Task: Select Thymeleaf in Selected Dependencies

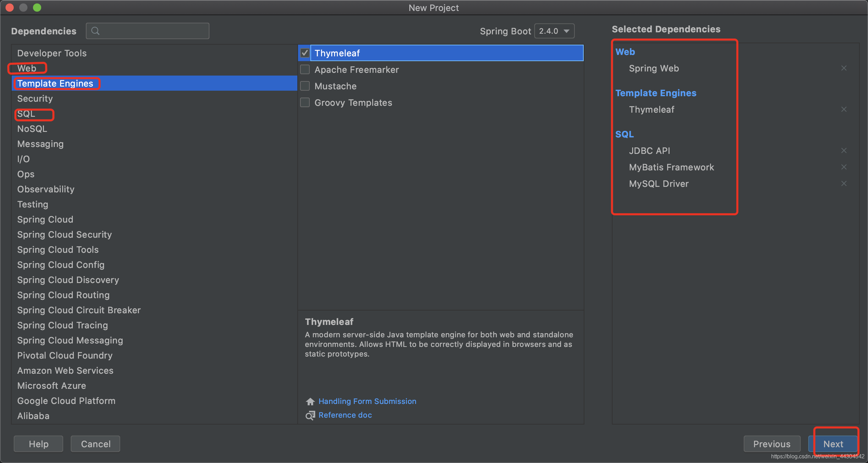Action: point(651,109)
